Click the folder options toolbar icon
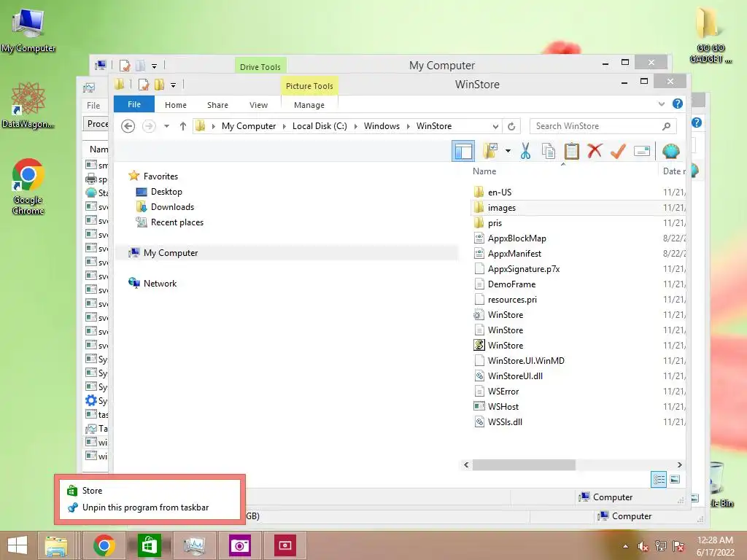This screenshot has width=747, height=560. pyautogui.click(x=490, y=151)
